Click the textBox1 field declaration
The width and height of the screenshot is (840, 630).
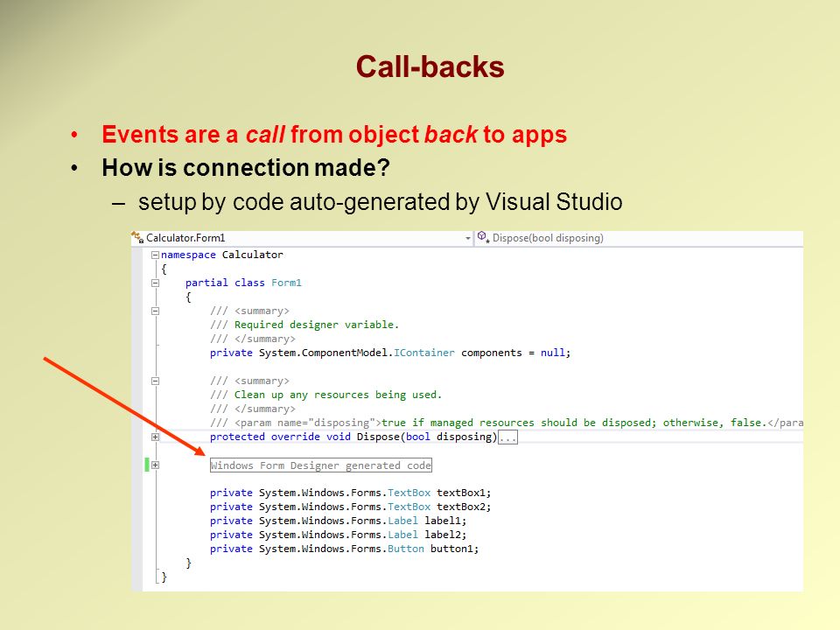coord(350,493)
